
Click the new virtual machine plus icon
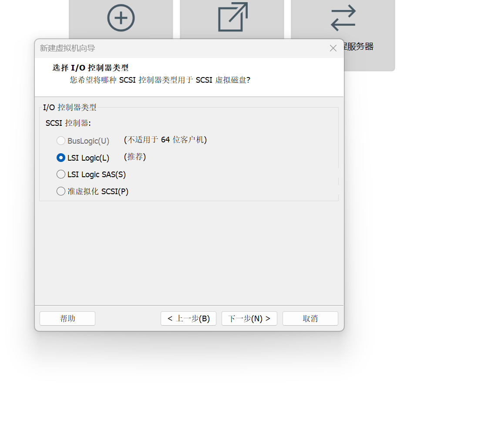(121, 18)
